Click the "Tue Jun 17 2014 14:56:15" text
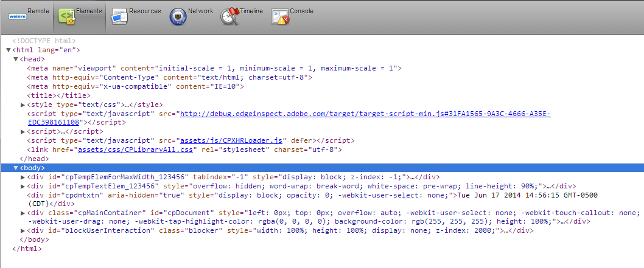Viewport: 644px width, 268px height. 508,195
